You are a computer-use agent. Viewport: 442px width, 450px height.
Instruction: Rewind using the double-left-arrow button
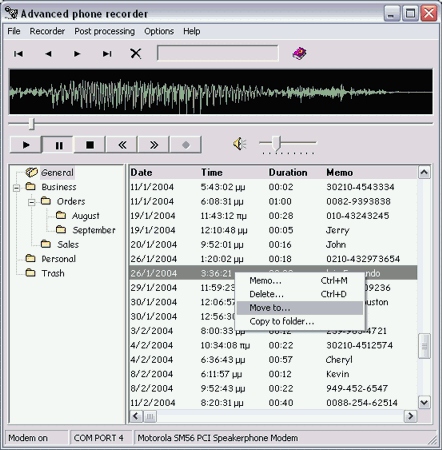(122, 145)
